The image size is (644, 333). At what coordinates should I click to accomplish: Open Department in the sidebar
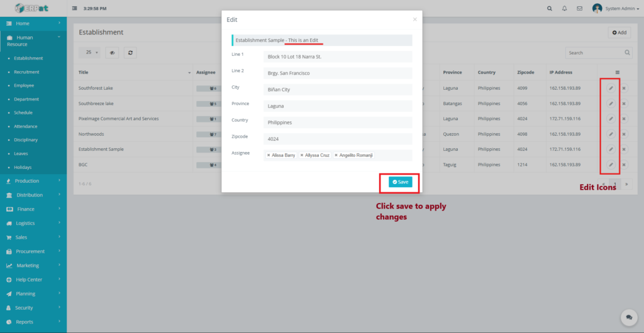26,99
